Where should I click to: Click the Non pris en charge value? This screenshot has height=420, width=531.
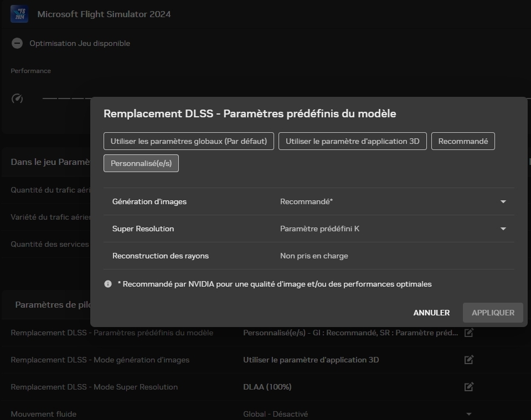314,256
